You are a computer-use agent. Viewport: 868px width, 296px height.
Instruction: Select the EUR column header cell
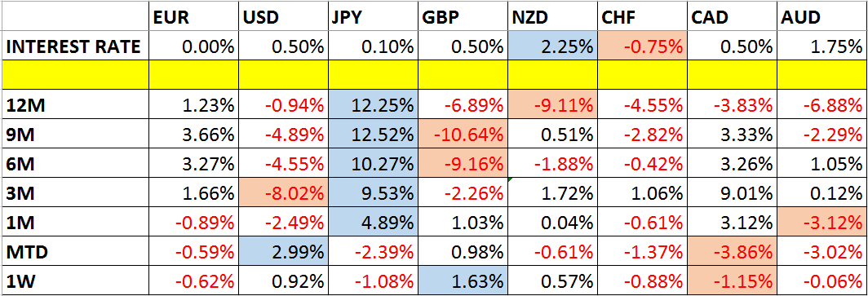[x=194, y=16]
